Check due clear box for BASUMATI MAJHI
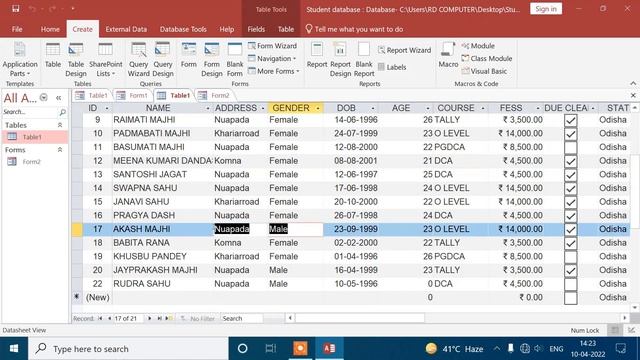The width and height of the screenshot is (640, 360). [x=571, y=147]
